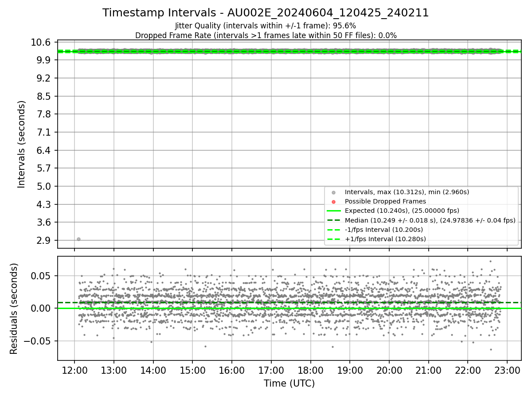This screenshot has width=532, height=399.
Task: Click the 5.0 tick label on the intervals axis
Action: (x=44, y=186)
